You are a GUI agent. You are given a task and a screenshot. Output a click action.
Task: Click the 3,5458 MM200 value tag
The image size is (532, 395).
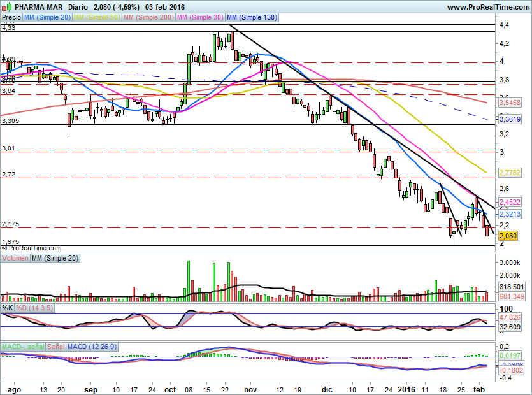pyautogui.click(x=510, y=102)
